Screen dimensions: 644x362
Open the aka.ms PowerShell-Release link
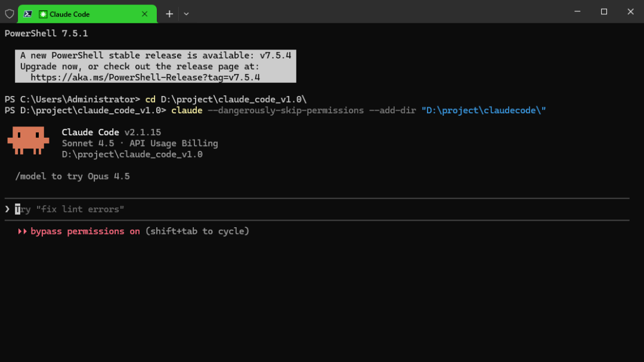point(145,78)
